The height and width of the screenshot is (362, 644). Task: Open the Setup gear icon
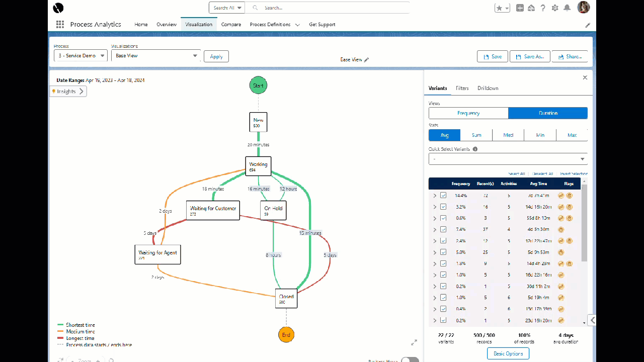(x=555, y=8)
